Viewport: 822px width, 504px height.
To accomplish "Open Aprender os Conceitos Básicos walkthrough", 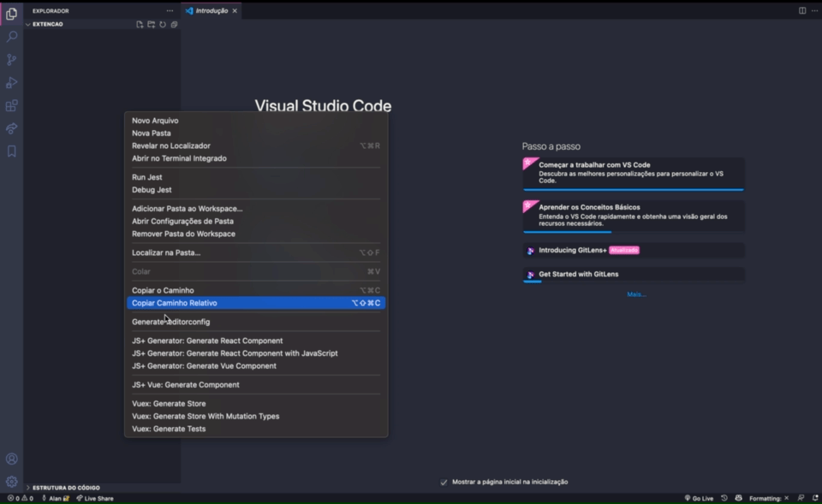I will [x=634, y=216].
